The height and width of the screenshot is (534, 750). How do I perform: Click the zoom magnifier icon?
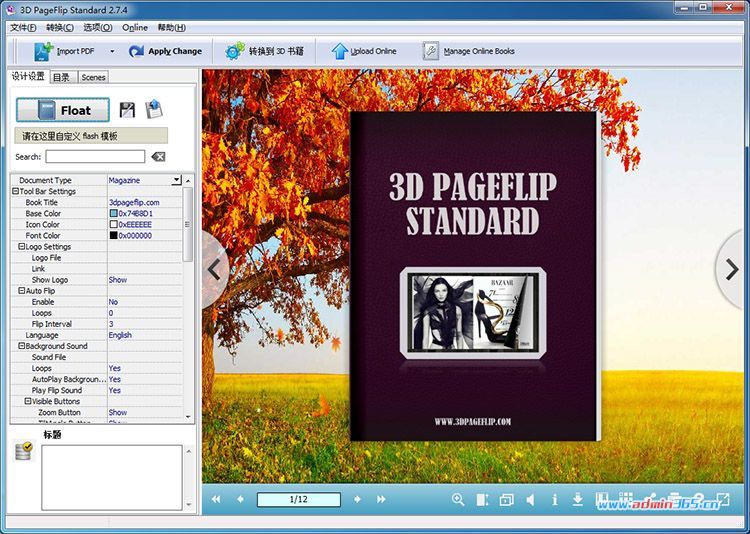coord(458,500)
